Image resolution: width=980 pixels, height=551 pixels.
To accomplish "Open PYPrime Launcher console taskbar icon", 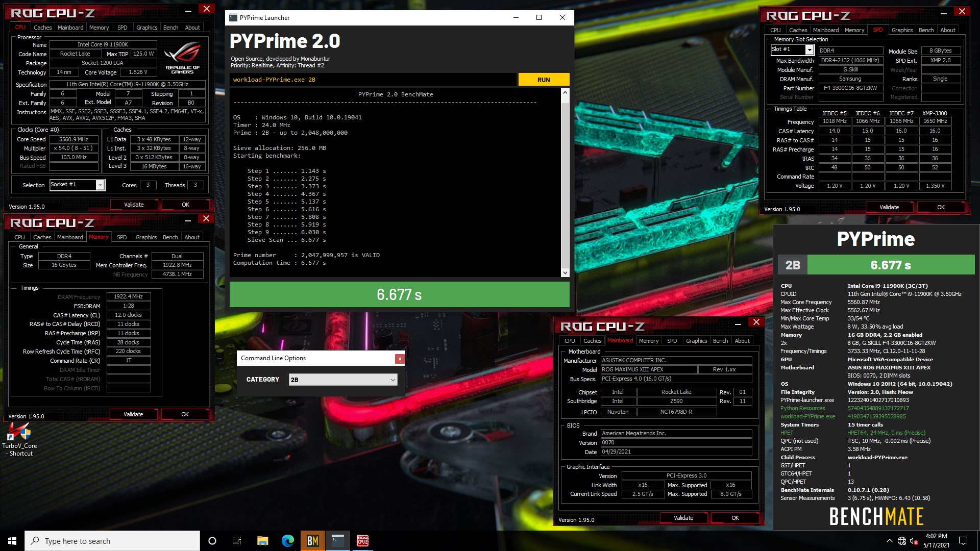I will pos(338,541).
